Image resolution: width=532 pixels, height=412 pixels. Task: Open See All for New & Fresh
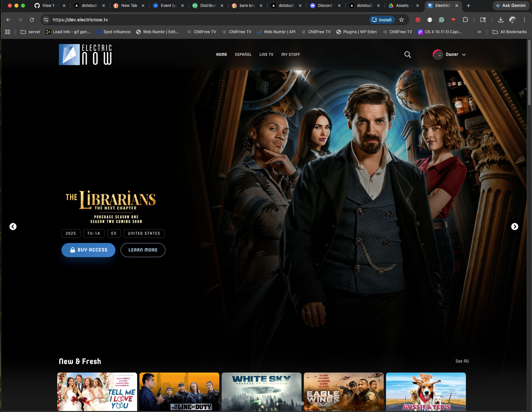[x=462, y=361]
